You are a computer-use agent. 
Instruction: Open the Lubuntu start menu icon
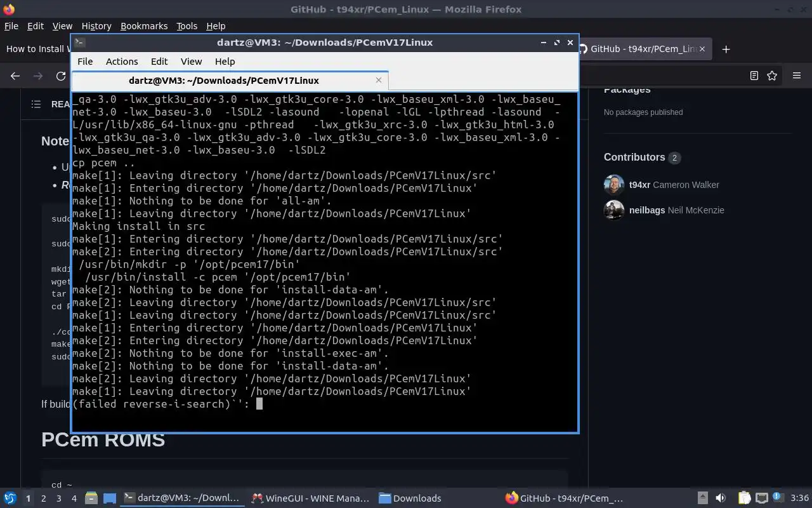coord(10,498)
